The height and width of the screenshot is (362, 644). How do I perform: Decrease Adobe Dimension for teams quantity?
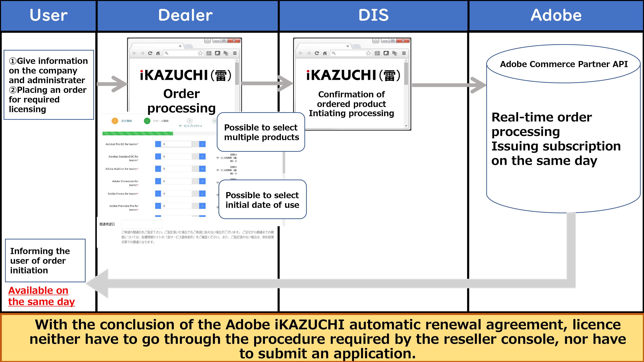pyautogui.click(x=158, y=181)
